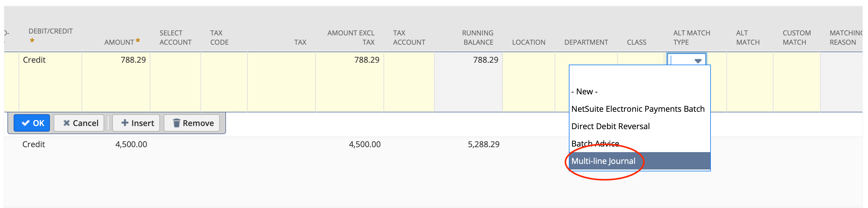Click the Alt Match Type column header
The height and width of the screenshot is (208, 868).
691,38
